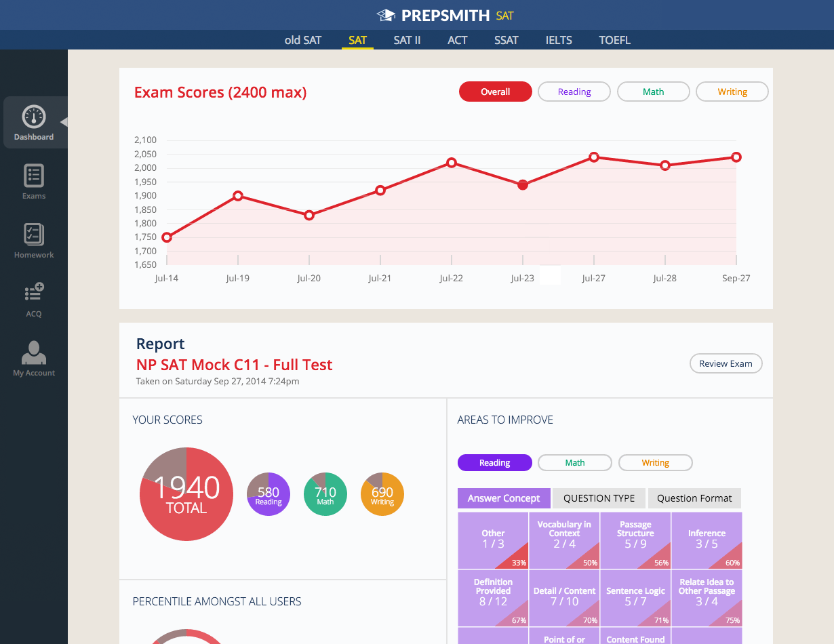Select Math under Areas to Improve
The height and width of the screenshot is (644, 834).
coord(575,462)
